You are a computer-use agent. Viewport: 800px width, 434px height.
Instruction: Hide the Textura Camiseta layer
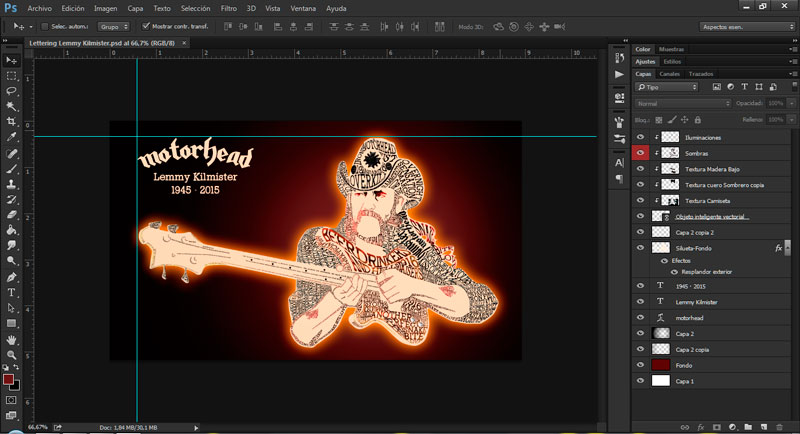coord(640,200)
